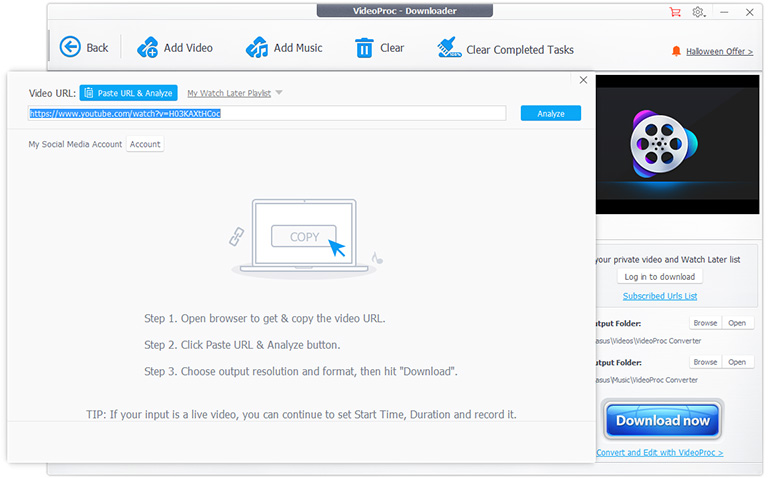
Task: Open the settings gear icon in title bar
Action: [x=698, y=12]
